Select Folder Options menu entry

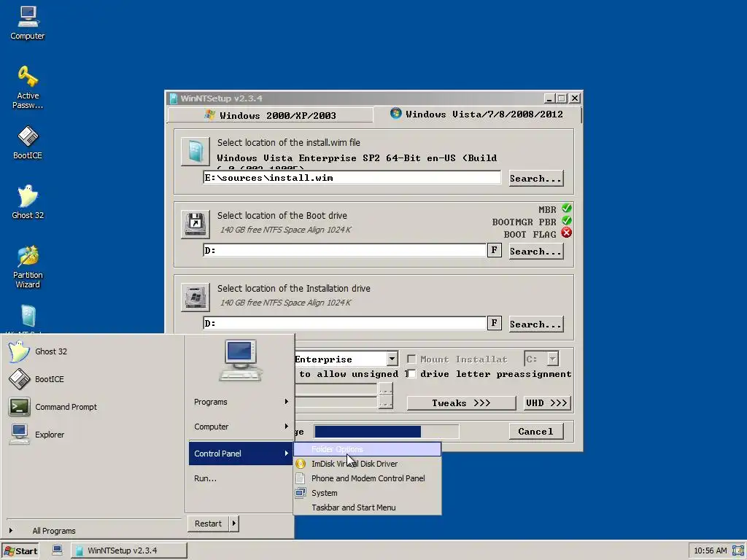tap(368, 449)
